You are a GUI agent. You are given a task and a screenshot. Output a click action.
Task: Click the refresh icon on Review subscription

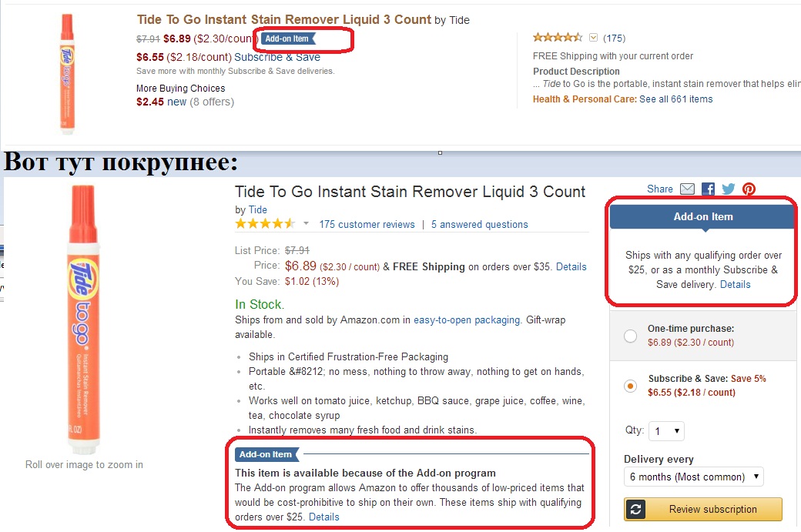[x=636, y=509]
